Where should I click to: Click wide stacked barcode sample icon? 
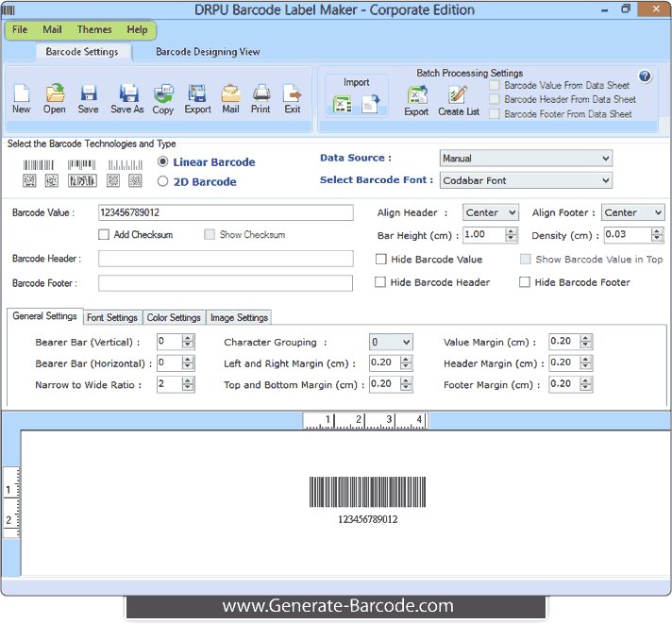[x=82, y=180]
